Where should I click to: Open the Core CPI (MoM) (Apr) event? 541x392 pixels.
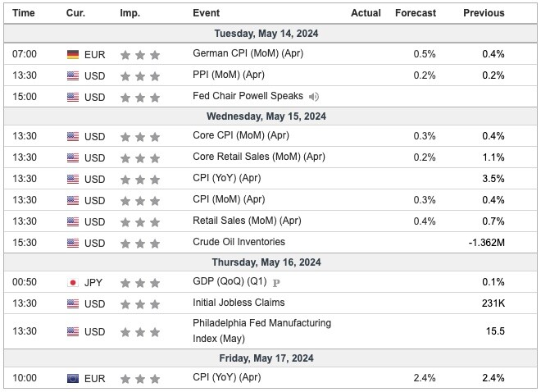tap(241, 135)
